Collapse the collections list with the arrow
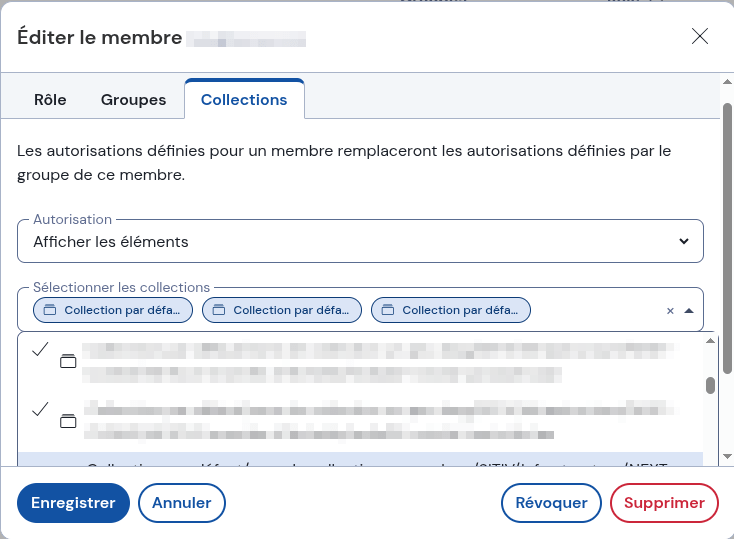Image resolution: width=734 pixels, height=539 pixels. pyautogui.click(x=689, y=311)
